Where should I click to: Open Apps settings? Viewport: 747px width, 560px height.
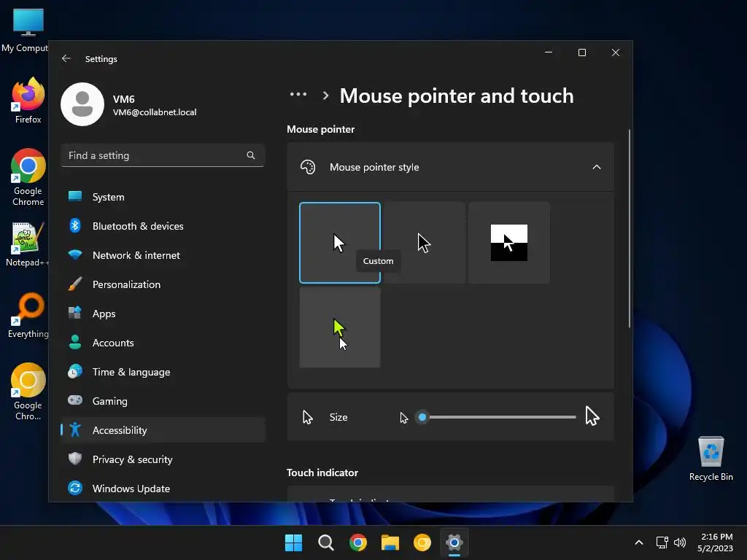coord(163,314)
